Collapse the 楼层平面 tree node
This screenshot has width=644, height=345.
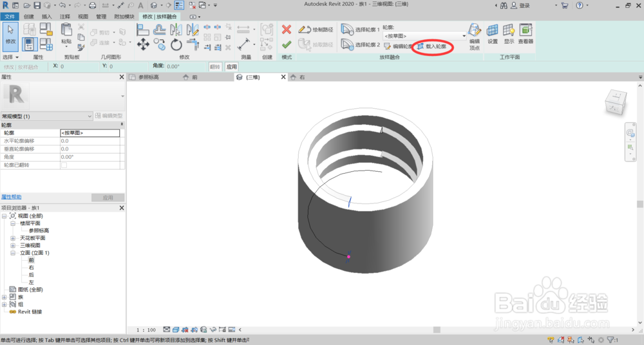click(x=13, y=223)
